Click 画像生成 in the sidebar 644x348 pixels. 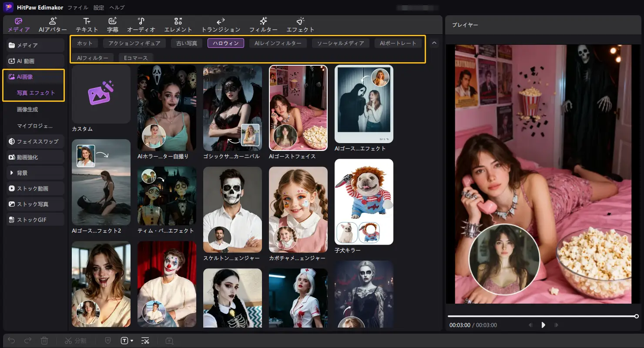pyautogui.click(x=27, y=110)
